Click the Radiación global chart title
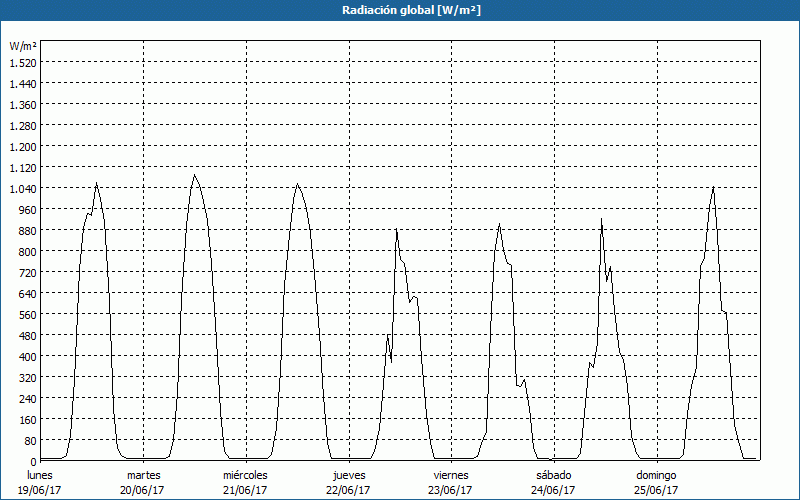The image size is (800, 500). point(400,9)
